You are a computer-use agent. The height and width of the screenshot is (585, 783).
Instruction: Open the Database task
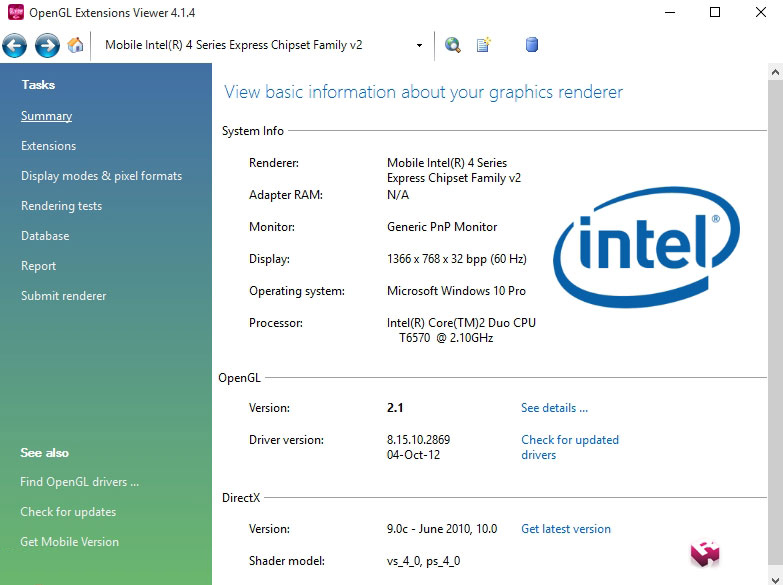click(x=45, y=236)
